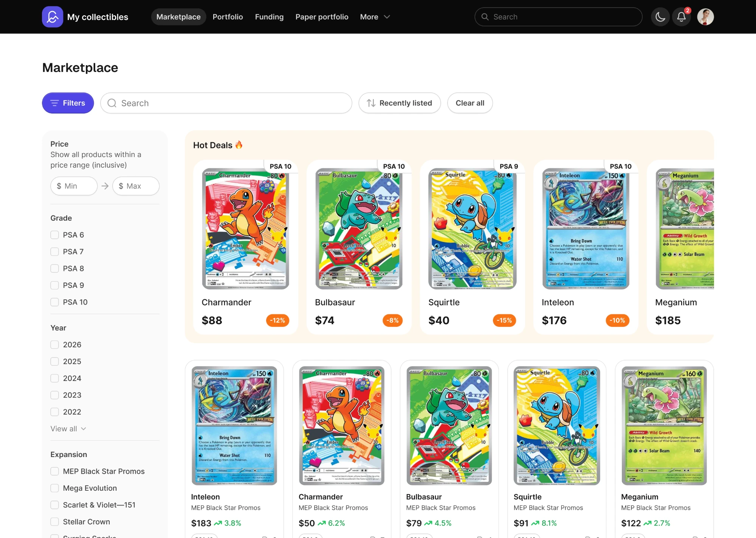756x538 pixels.
Task: Open the user profile avatar
Action: pos(705,17)
